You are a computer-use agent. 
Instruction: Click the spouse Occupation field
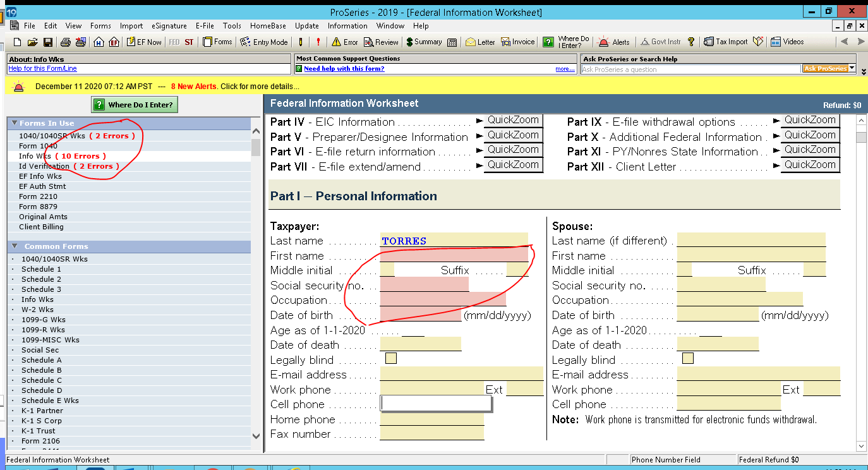[x=740, y=299]
